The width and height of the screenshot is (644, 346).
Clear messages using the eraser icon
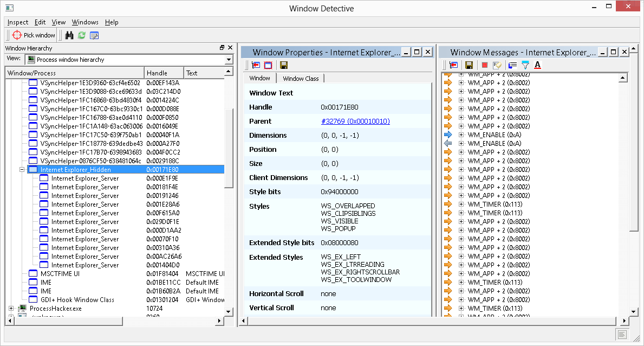(x=497, y=65)
